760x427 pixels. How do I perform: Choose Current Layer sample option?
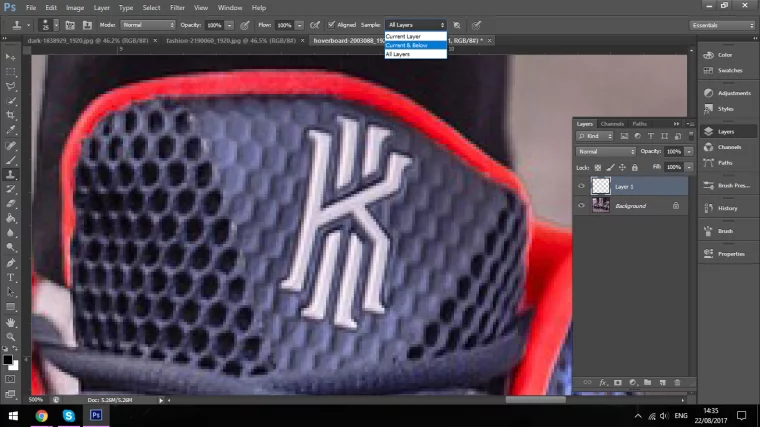pos(415,36)
